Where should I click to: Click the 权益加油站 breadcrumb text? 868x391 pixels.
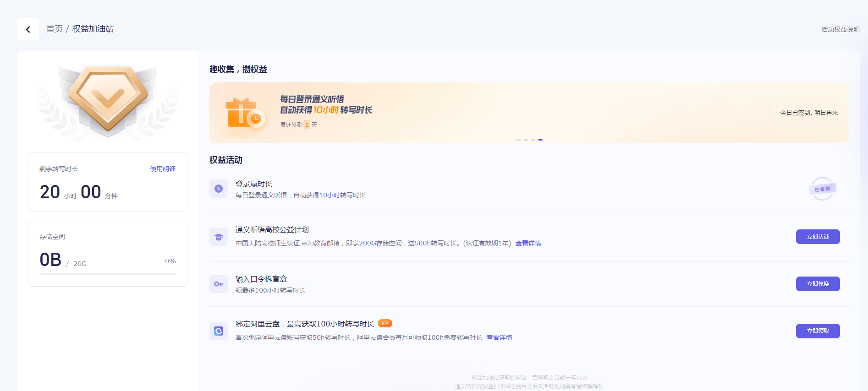93,29
